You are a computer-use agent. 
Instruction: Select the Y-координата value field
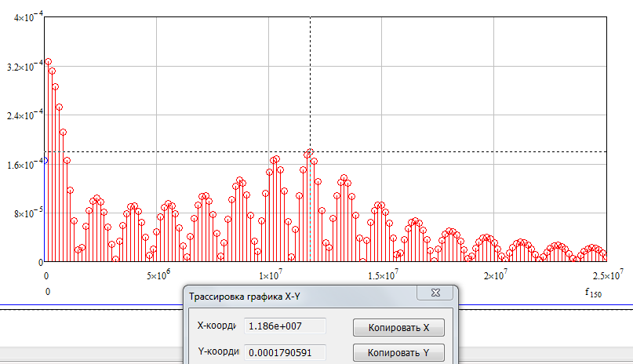point(285,353)
